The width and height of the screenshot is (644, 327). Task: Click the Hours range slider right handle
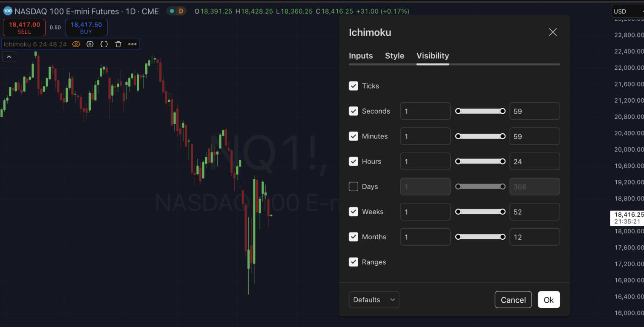pos(503,161)
